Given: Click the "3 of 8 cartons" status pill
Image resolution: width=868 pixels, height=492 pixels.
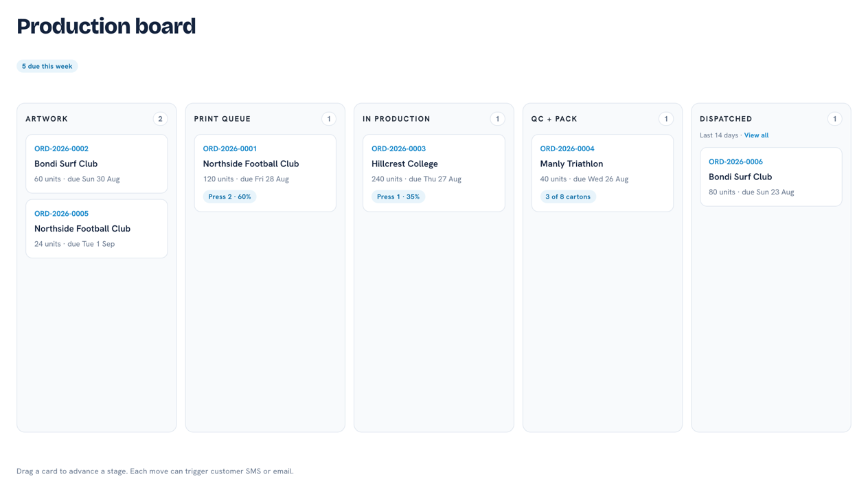Looking at the screenshot, I should click(x=568, y=197).
